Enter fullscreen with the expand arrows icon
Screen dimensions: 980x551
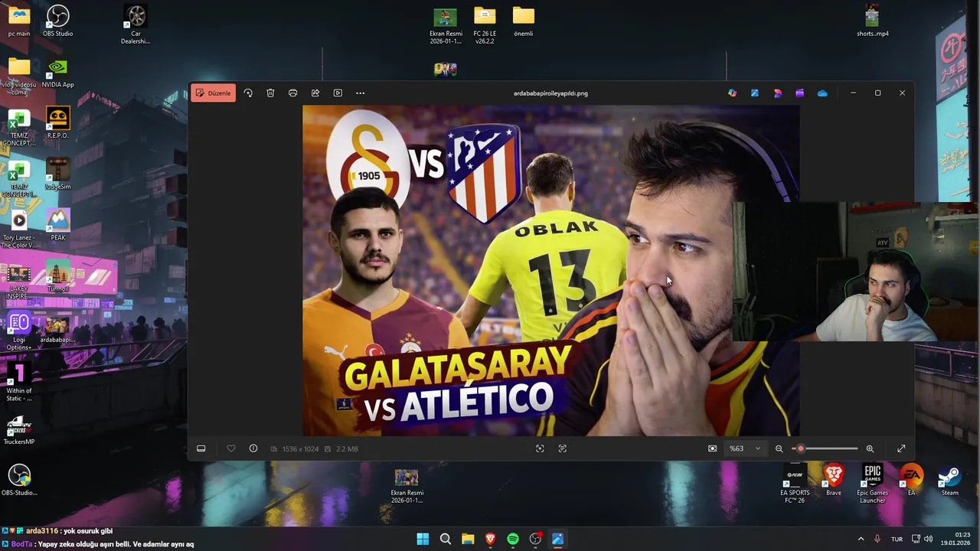point(901,448)
